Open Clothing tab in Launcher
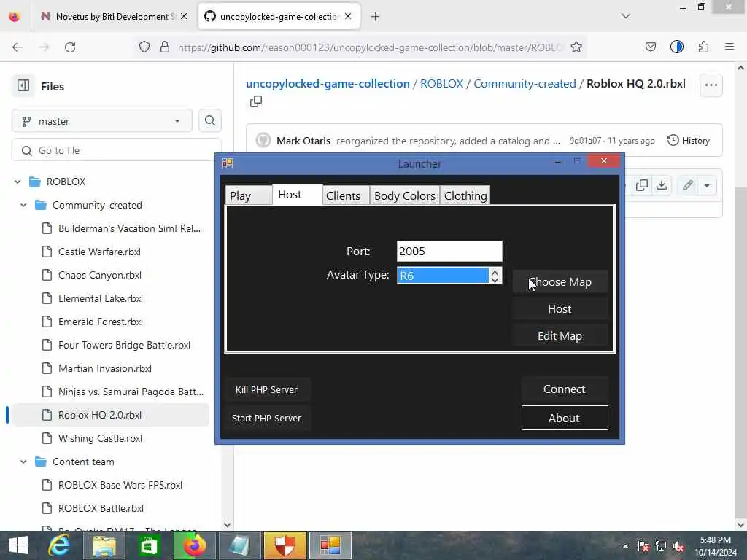This screenshot has height=560, width=747. pyautogui.click(x=465, y=195)
